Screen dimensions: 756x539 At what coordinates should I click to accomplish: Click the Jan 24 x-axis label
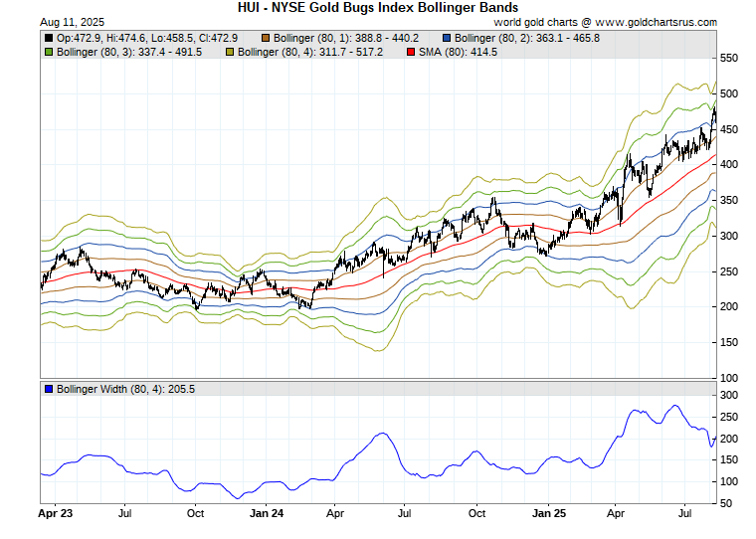point(267,515)
